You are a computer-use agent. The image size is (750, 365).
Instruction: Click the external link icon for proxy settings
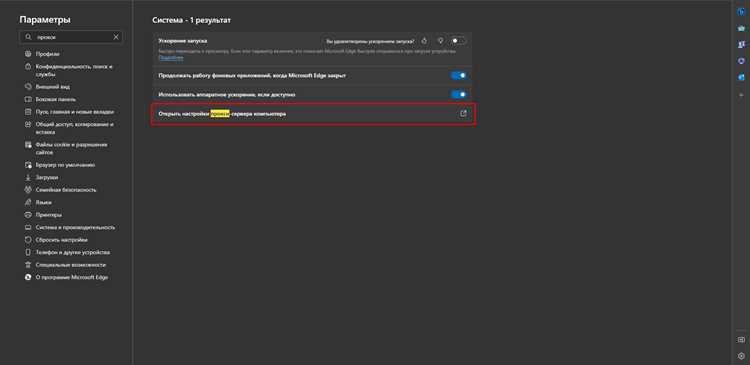tap(463, 114)
